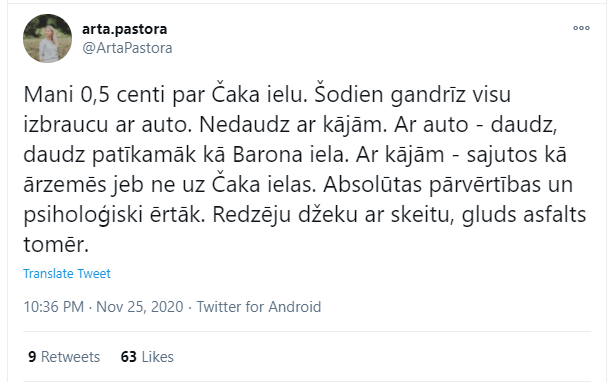Click the word Absolūtas in the tweet
The width and height of the screenshot is (613, 382).
click(372, 185)
